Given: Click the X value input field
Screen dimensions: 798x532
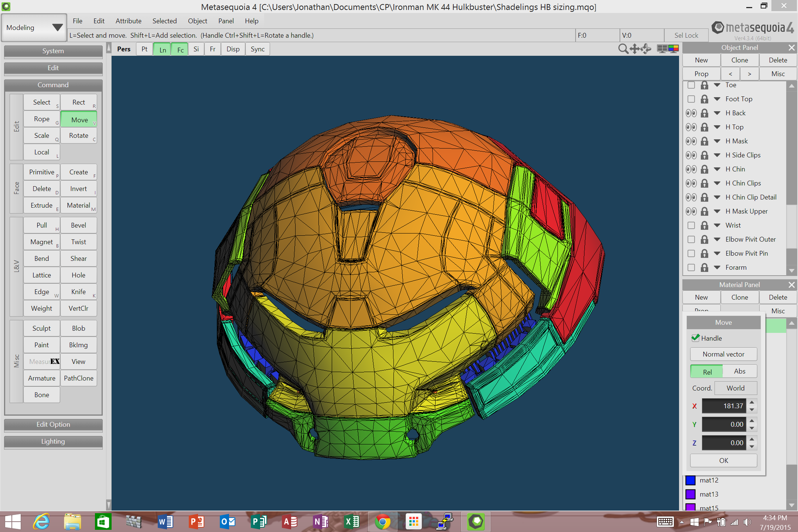Looking at the screenshot, I should [x=724, y=406].
